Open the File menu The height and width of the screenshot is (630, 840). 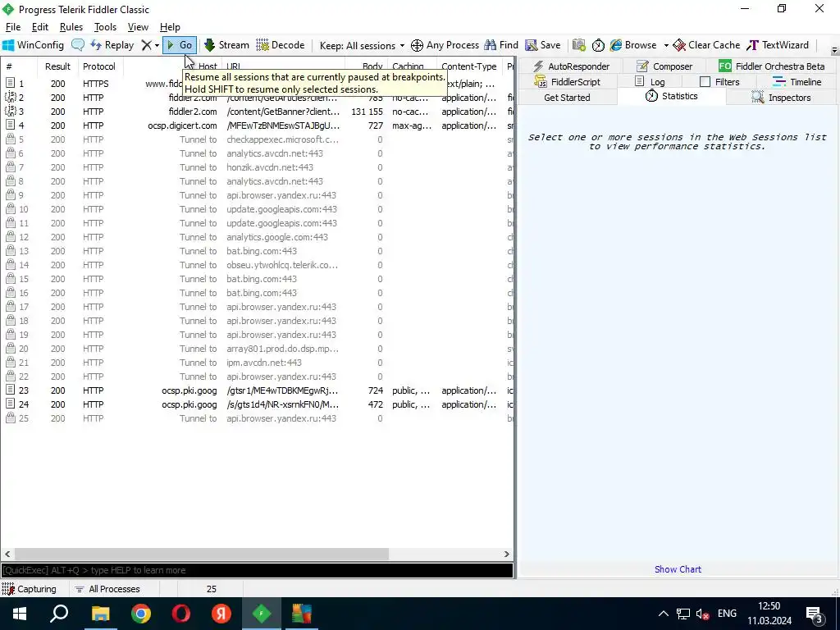pos(13,27)
